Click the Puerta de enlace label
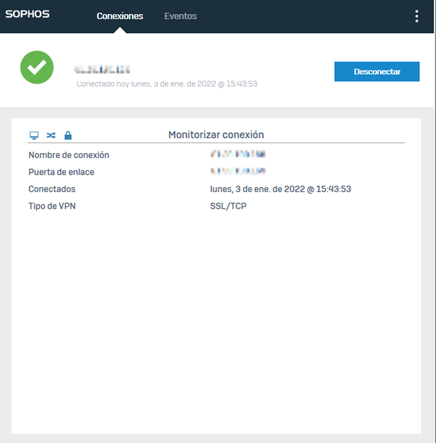The image size is (436, 443). [x=61, y=172]
